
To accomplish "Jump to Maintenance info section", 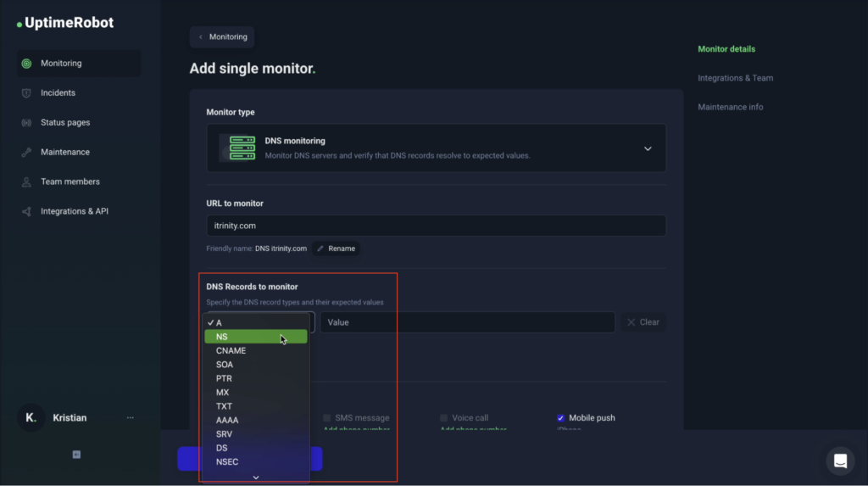I will (x=730, y=107).
